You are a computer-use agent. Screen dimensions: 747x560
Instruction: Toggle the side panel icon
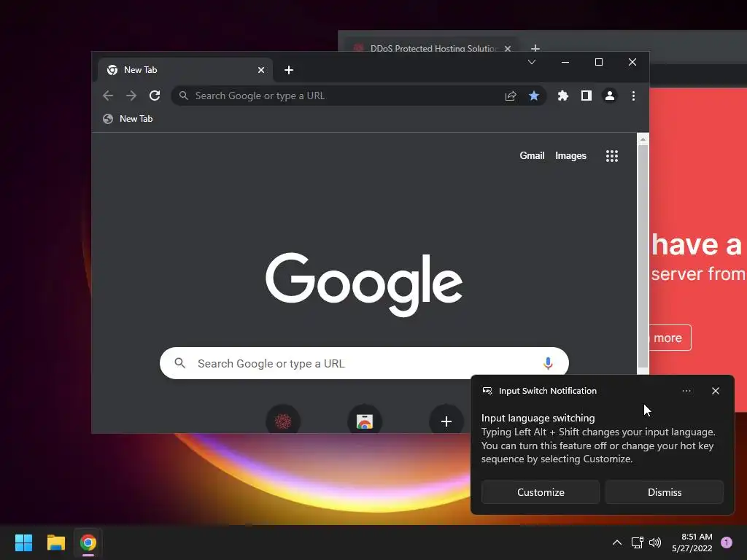pos(587,96)
